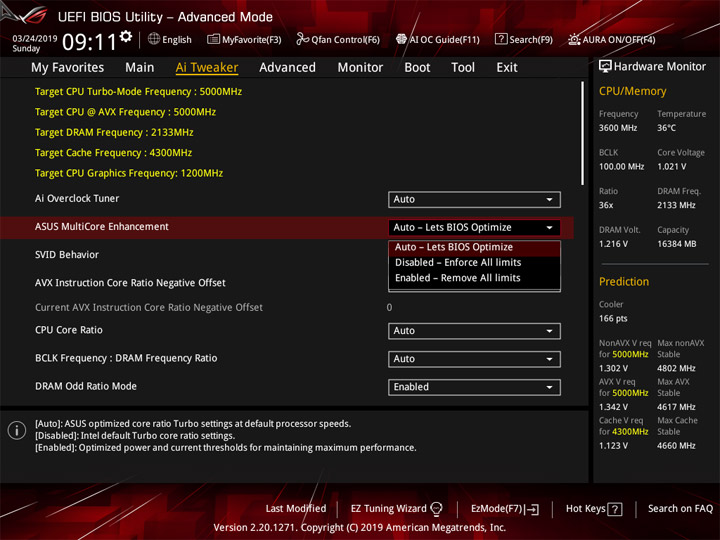Open Search(F9)

point(524,39)
